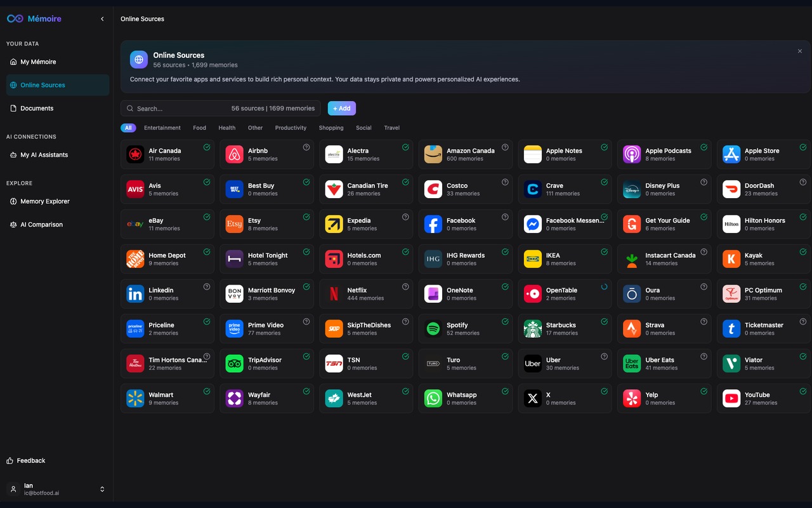Viewport: 812px width, 508px height.
Task: Click the info icon on Amazon Canada card
Action: (505, 147)
